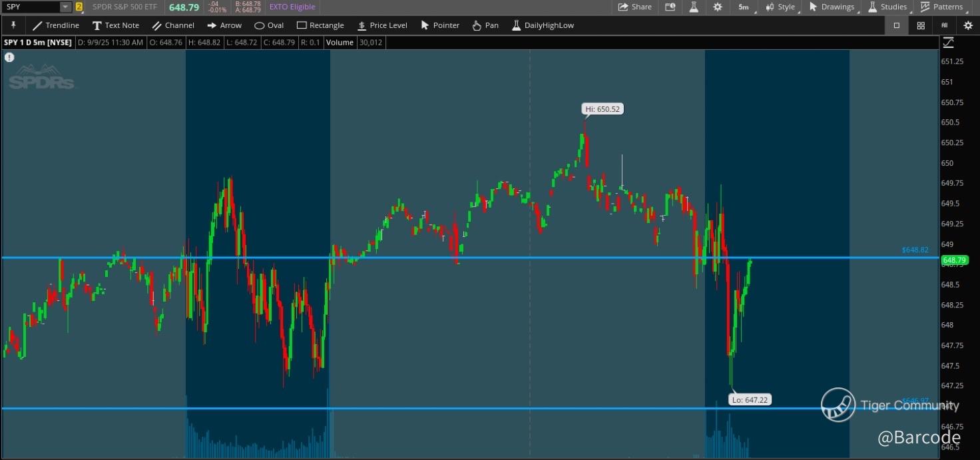980x460 pixels.
Task: Click the 'L: 648.72' low value
Action: pos(242,43)
